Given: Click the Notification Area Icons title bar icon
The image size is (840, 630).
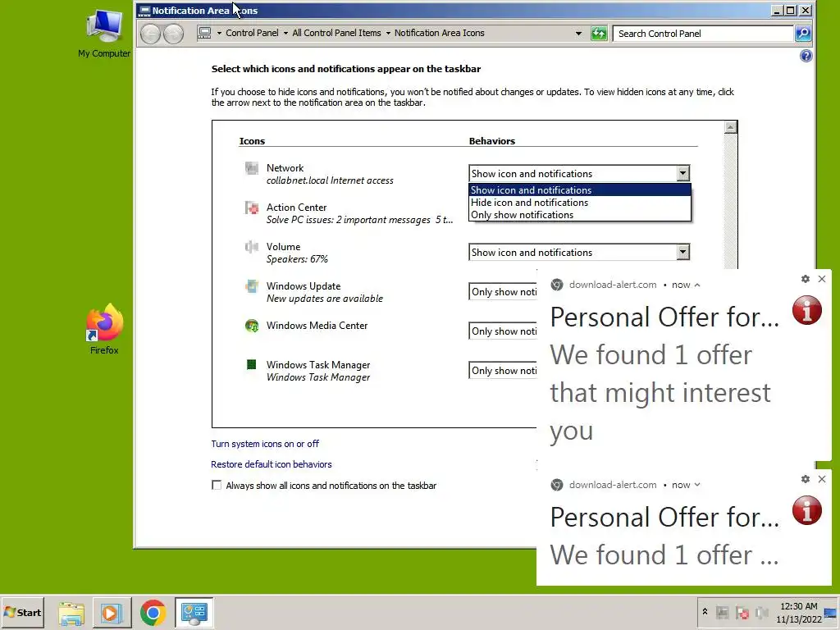Looking at the screenshot, I should tap(144, 10).
